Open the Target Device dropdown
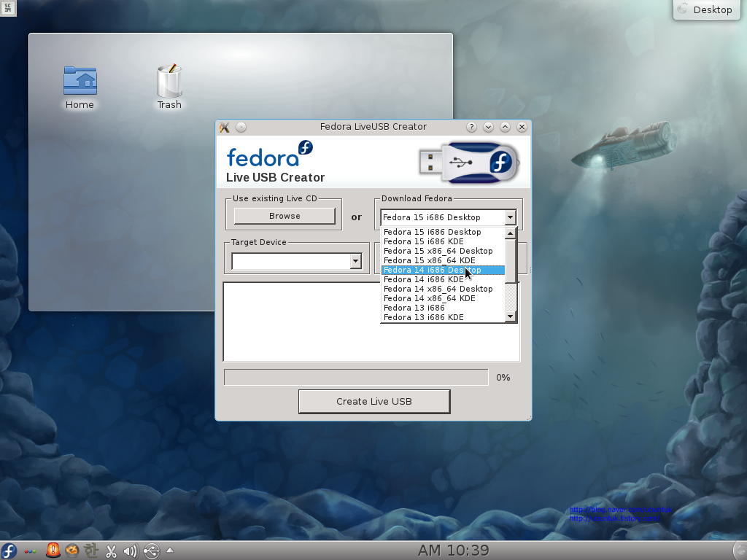The image size is (747, 560). pos(297,261)
